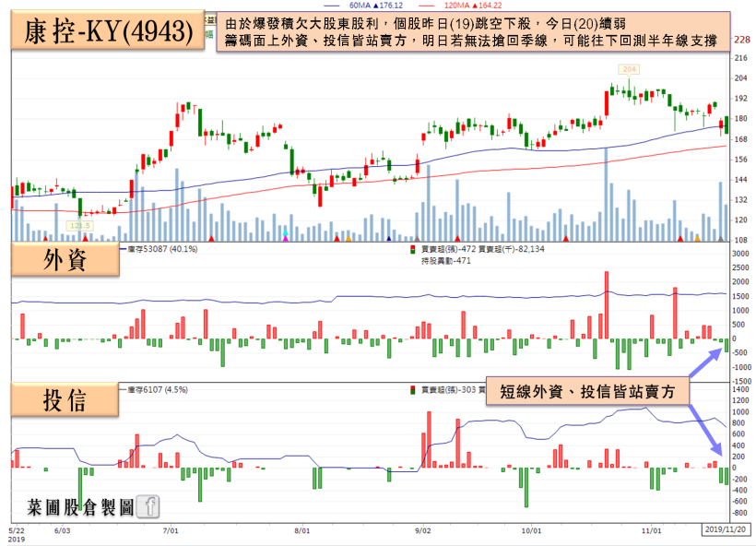Click the 7/01 date on the x-axis
Image resolution: width=756 pixels, height=546 pixels.
(x=171, y=530)
